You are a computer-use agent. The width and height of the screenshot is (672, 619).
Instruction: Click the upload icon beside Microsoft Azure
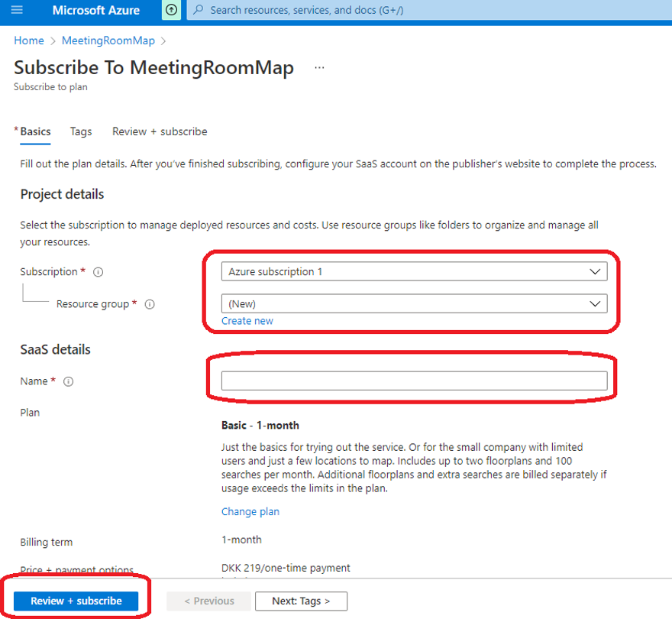(171, 10)
